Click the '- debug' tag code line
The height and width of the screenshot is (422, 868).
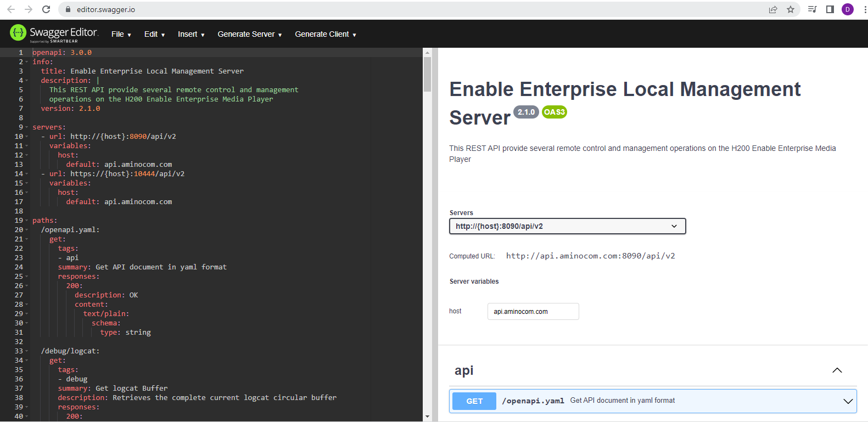(x=72, y=379)
